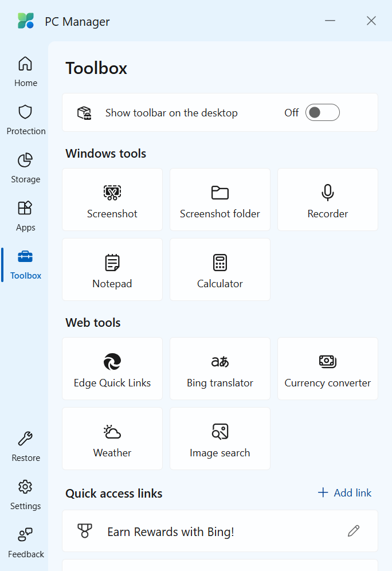Image resolution: width=392 pixels, height=571 pixels.
Task: Enable Show toolbar on the desktop toggle
Action: click(322, 112)
